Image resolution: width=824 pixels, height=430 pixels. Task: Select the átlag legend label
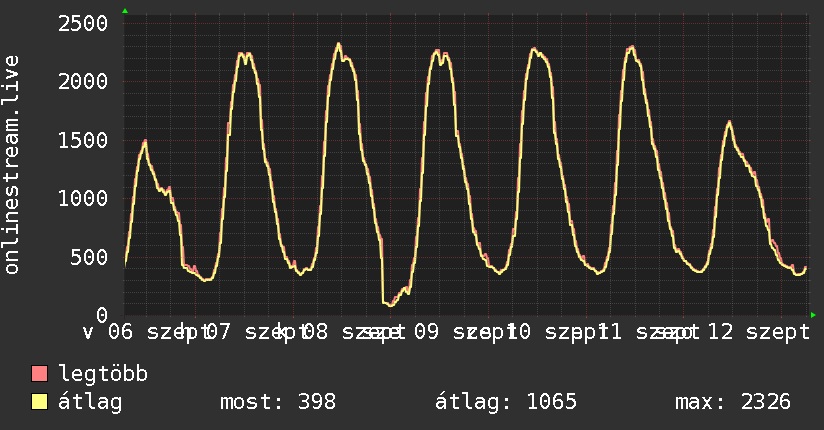point(90,402)
